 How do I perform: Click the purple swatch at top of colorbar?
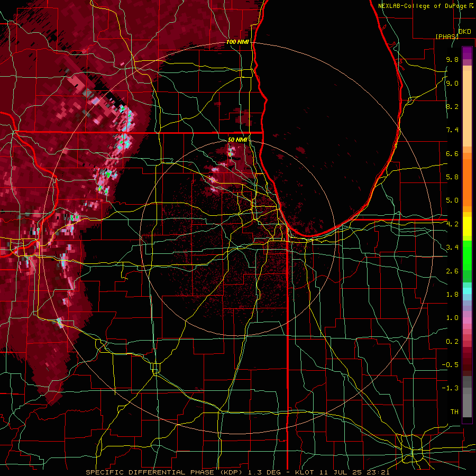467,53
